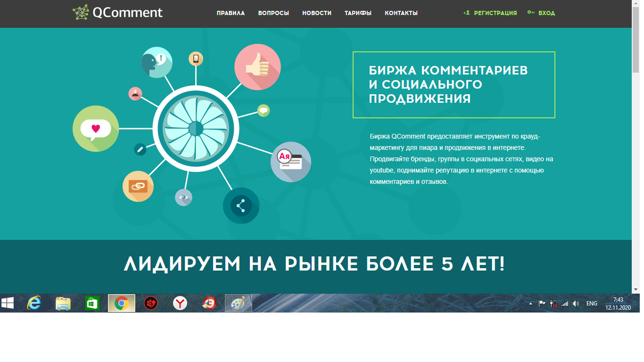Go to НОВОСТИ page
Image resolution: width=644 pixels, height=362 pixels.
317,13
